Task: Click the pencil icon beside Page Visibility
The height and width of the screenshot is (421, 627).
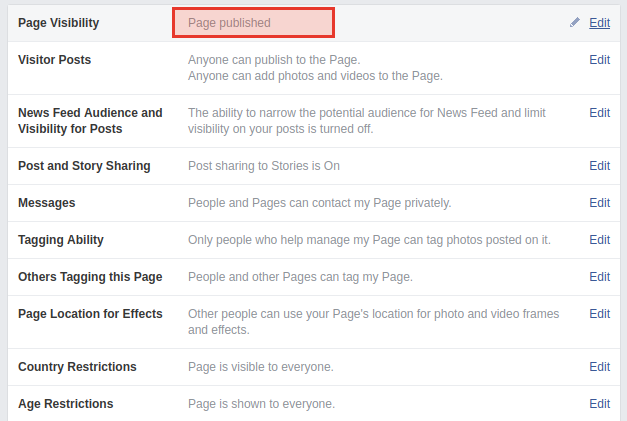Action: click(575, 22)
